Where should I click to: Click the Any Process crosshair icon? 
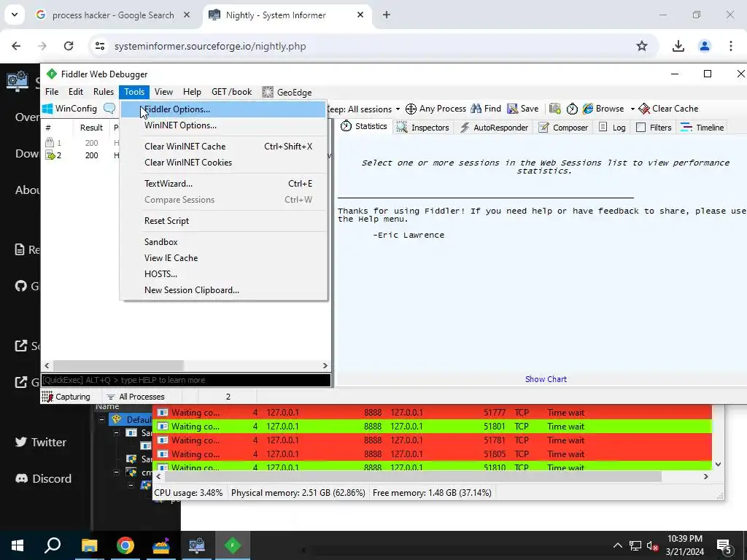(411, 109)
